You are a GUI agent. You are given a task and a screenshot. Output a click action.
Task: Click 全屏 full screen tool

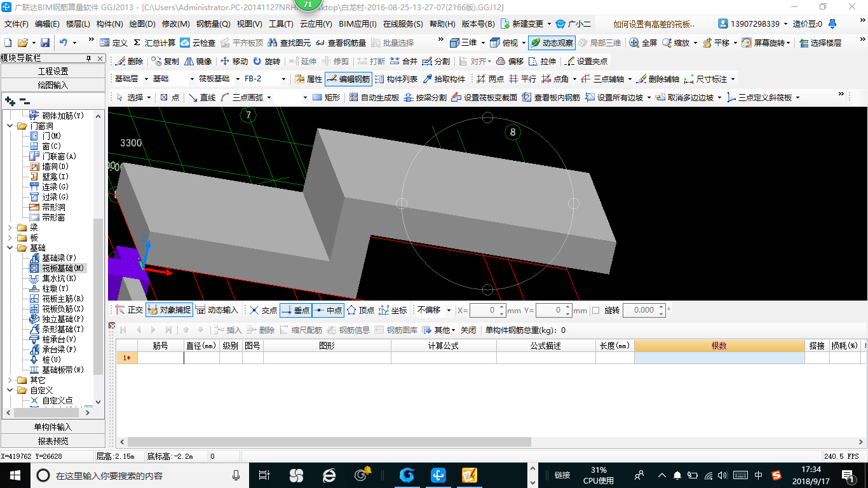[x=643, y=43]
